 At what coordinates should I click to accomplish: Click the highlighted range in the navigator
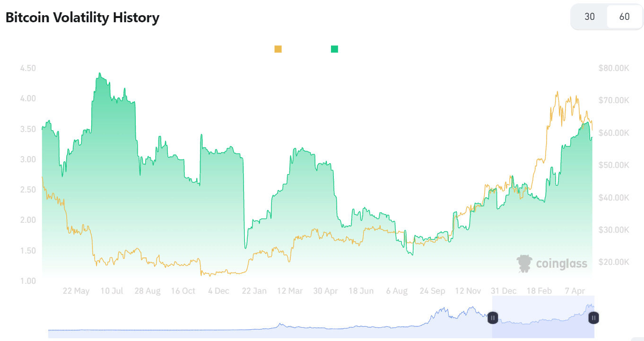click(x=543, y=317)
